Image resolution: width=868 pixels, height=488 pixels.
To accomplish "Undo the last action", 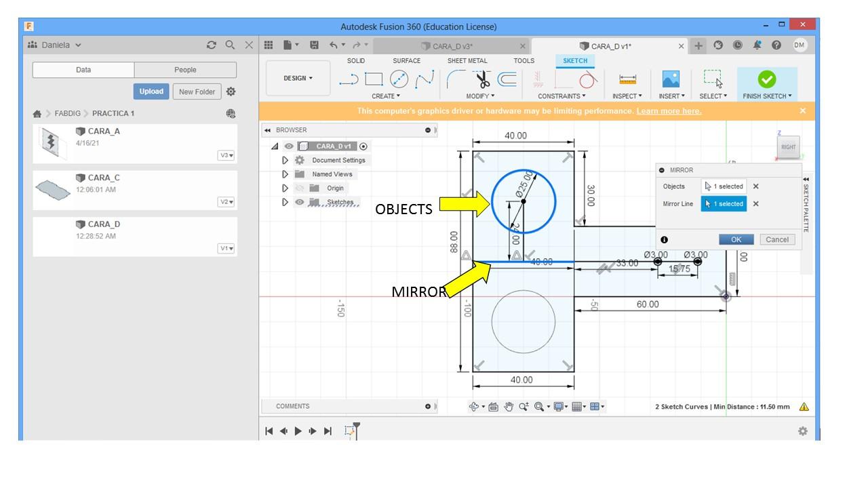I will click(334, 45).
